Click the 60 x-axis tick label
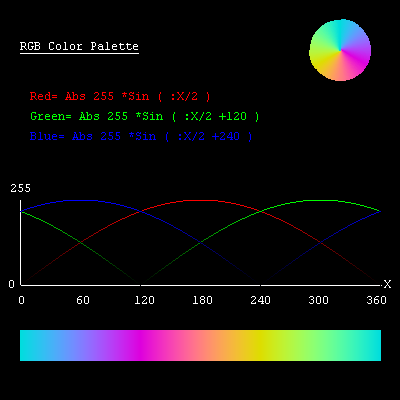 tap(83, 300)
